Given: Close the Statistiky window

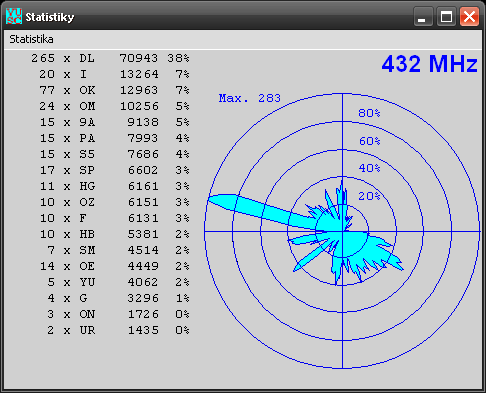Looking at the screenshot, I should point(469,16).
